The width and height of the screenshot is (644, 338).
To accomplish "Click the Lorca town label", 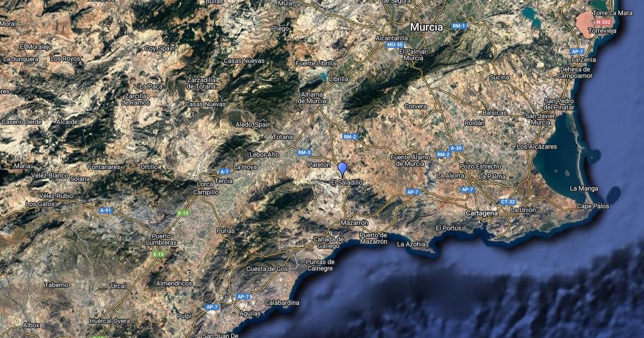I will [x=206, y=184].
